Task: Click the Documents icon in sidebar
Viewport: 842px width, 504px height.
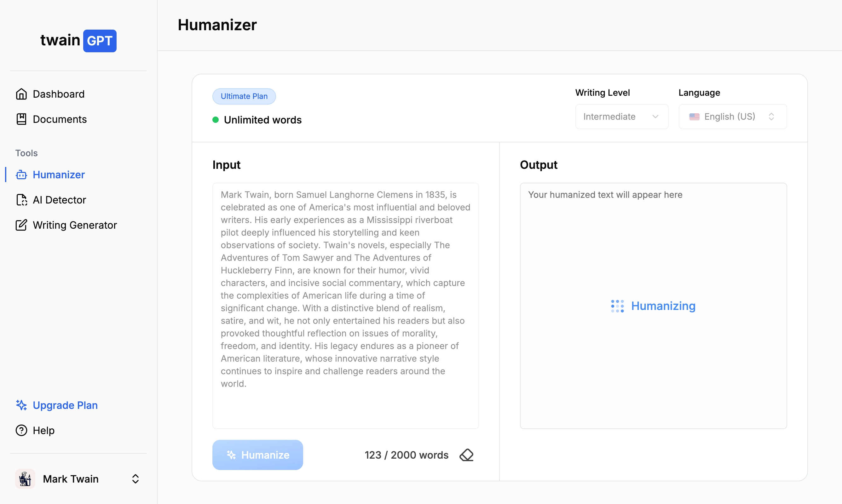Action: point(21,119)
